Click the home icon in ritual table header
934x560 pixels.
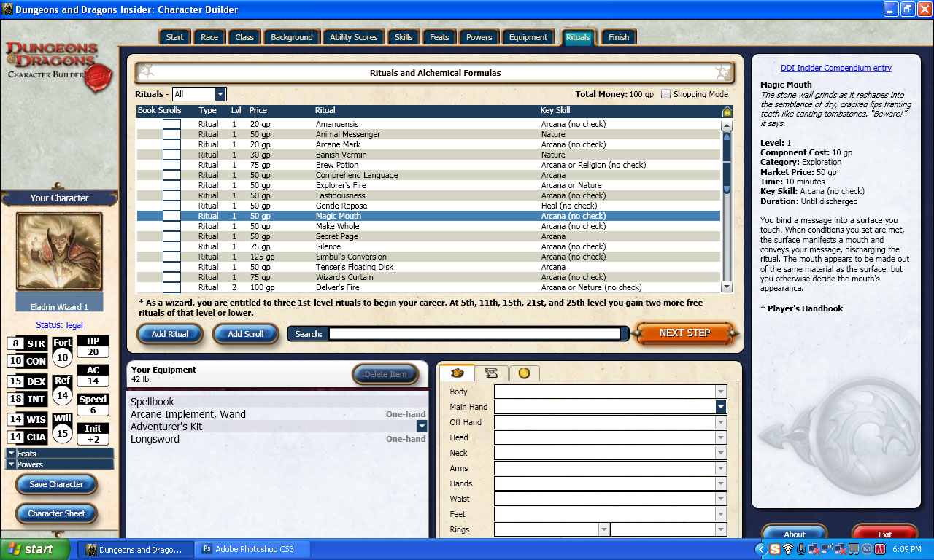pos(727,112)
